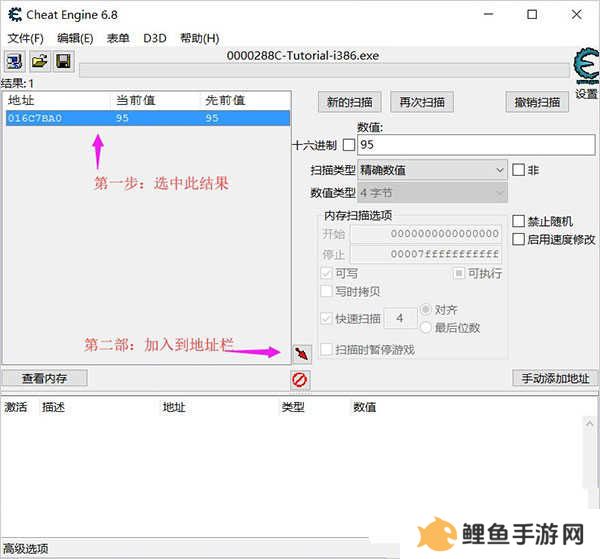600x559 pixels.
Task: Click the Cheat Engine logo settings icon
Action: tap(586, 66)
